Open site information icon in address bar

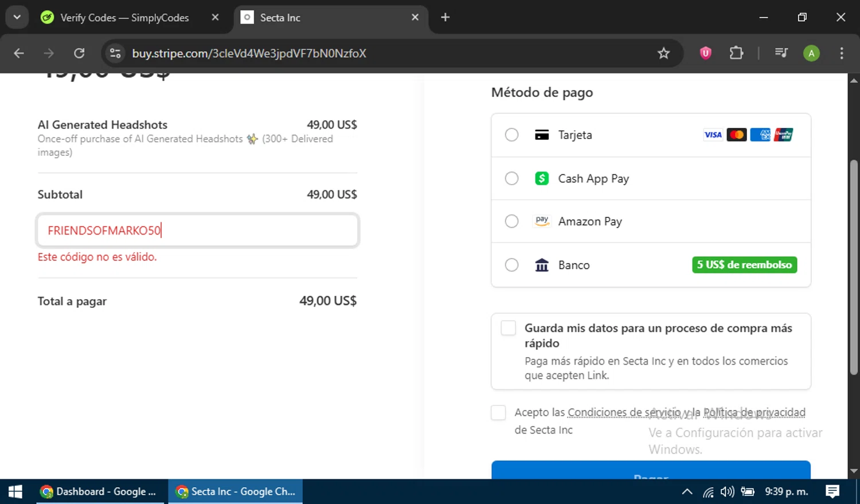pos(115,53)
